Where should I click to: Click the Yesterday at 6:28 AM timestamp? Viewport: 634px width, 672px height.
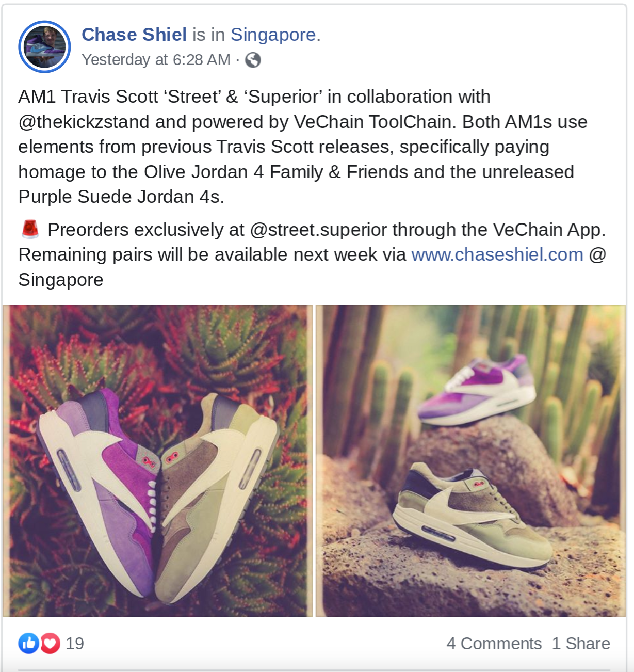tap(156, 60)
